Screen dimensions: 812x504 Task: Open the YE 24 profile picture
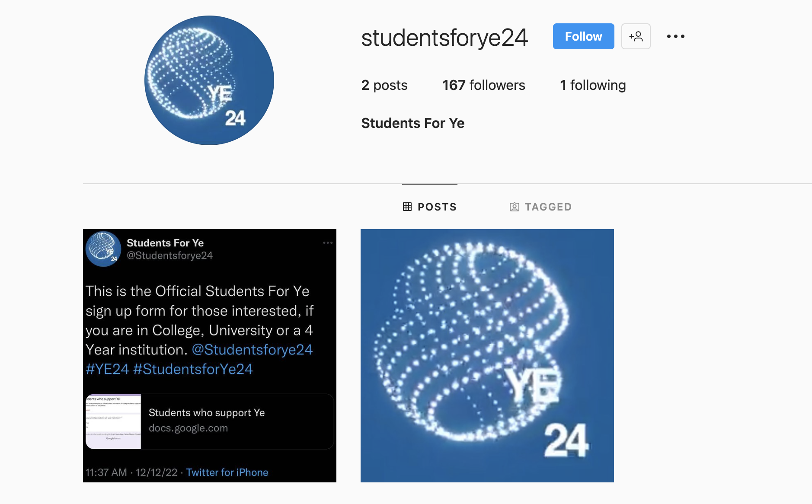pos(209,80)
